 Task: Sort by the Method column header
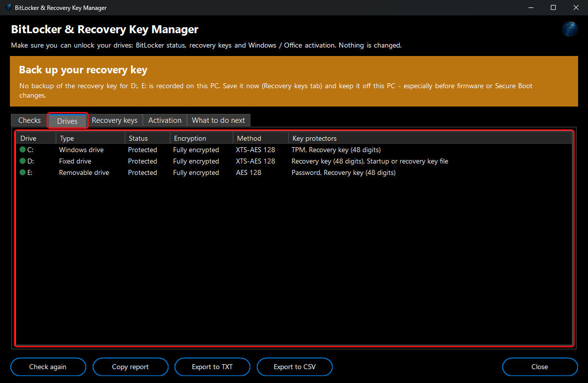261,138
